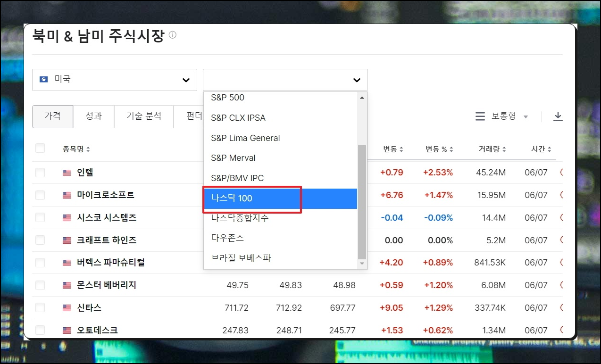The image size is (601, 364).
Task: Click the flag icon beside 버텍스 파마슈티컬
Action: [67, 263]
